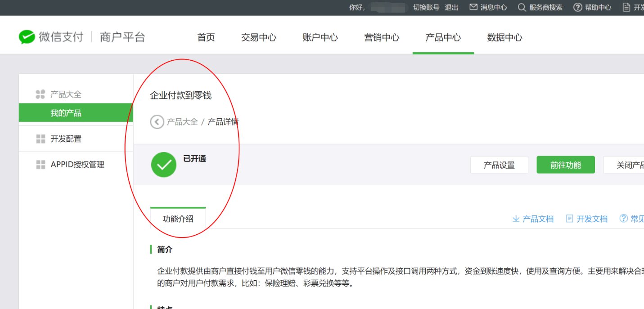Open the 数据中心 menu

click(x=504, y=38)
